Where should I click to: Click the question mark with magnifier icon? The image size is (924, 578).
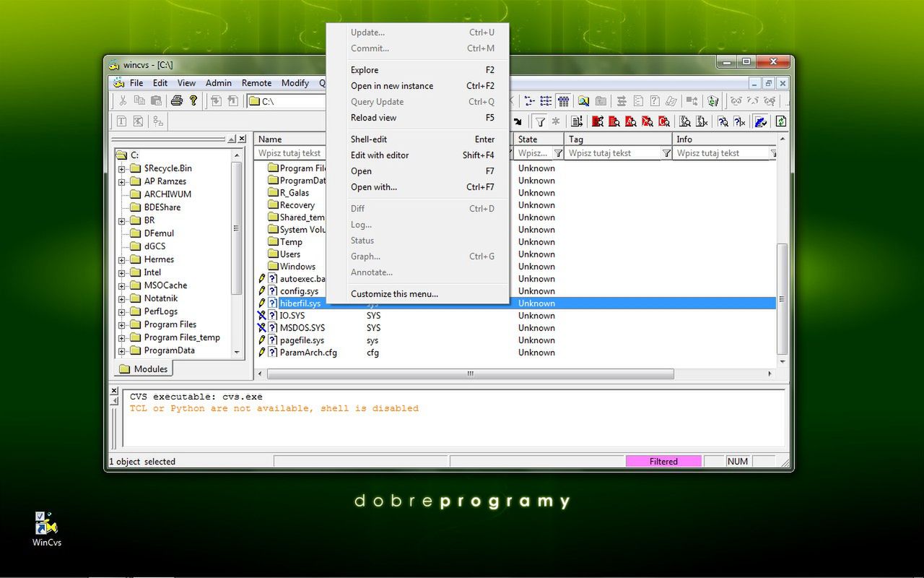click(x=723, y=121)
